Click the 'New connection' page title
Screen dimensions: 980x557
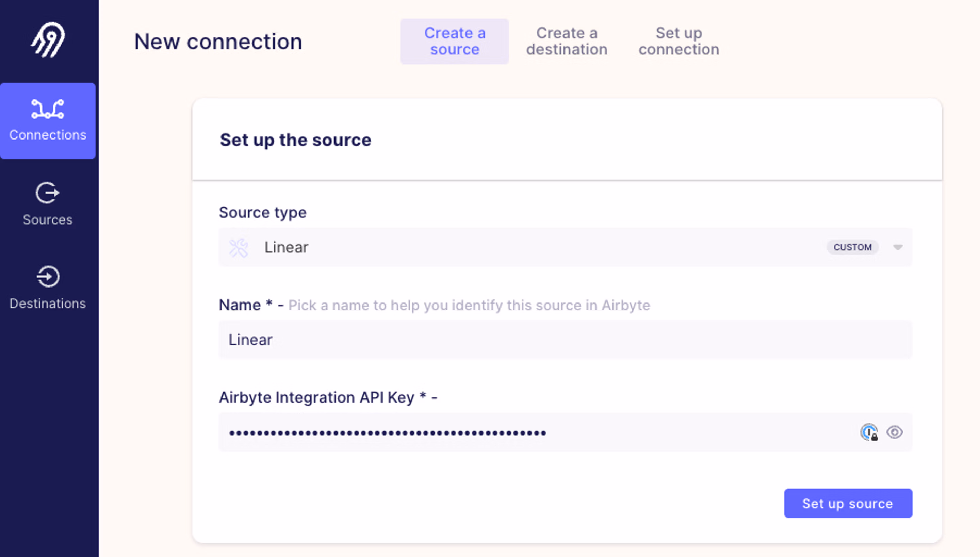pos(218,41)
